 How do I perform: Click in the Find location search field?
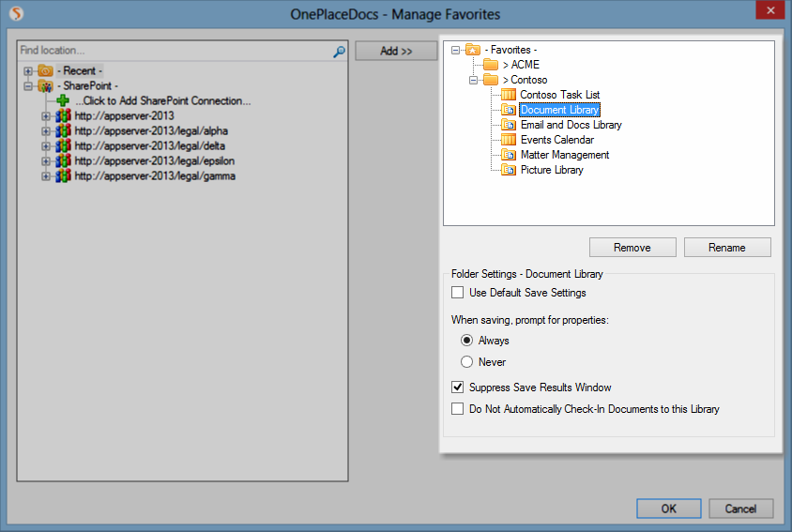[x=174, y=51]
